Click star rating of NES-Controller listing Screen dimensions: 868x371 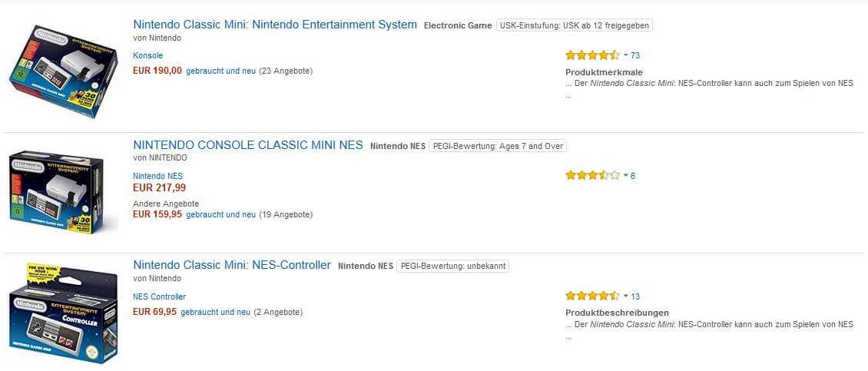591,296
